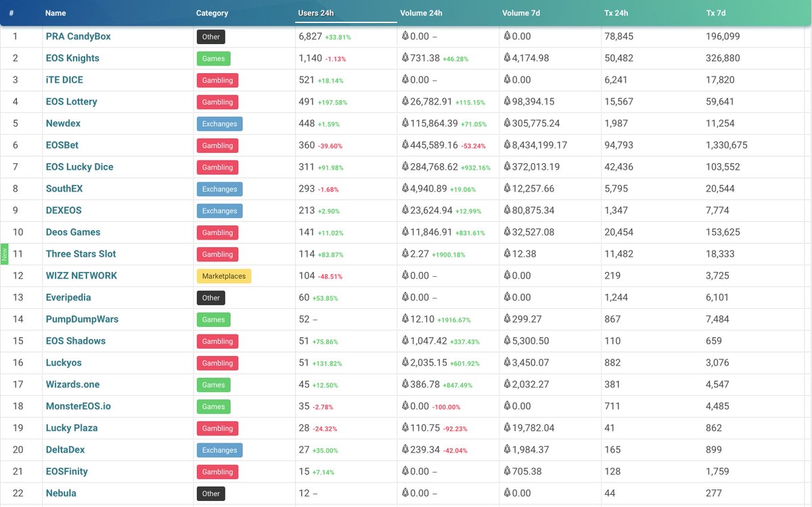Open EOS Lottery dapp link
812x507 pixels.
[72, 102]
